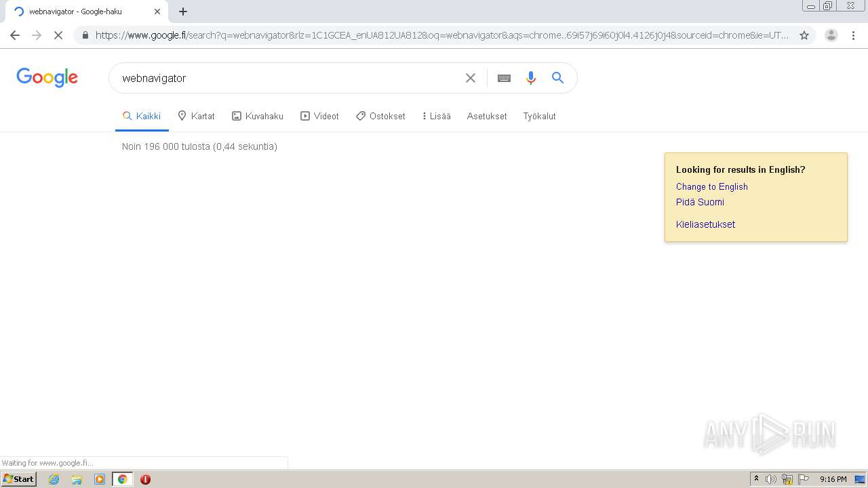Screen dimensions: 868x488
Task: Open the network tray icon
Action: coord(787,479)
